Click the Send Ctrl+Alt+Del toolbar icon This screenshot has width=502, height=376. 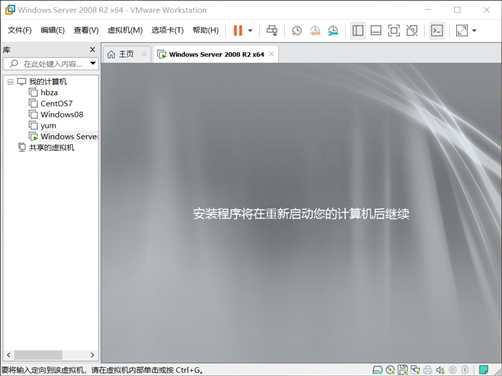[x=272, y=30]
